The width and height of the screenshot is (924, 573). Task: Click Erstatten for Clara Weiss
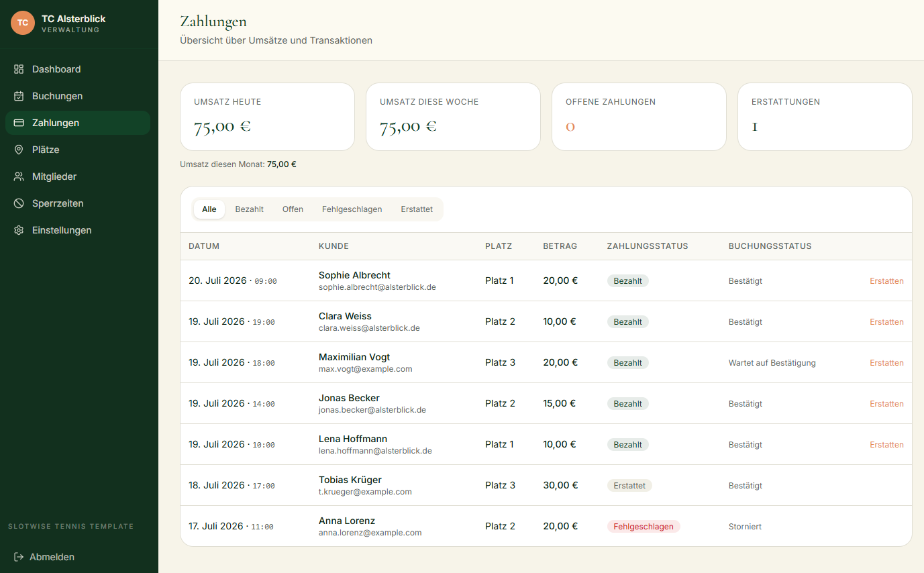click(886, 322)
